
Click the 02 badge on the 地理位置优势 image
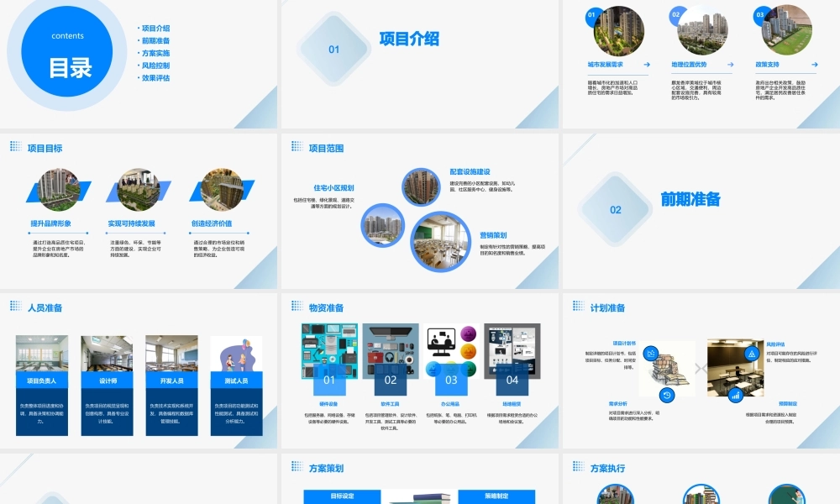[676, 15]
